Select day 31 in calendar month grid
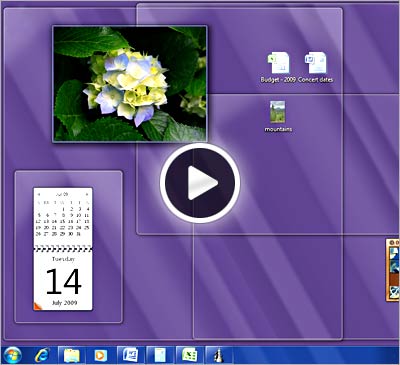400x365 pixels. pos(79,234)
